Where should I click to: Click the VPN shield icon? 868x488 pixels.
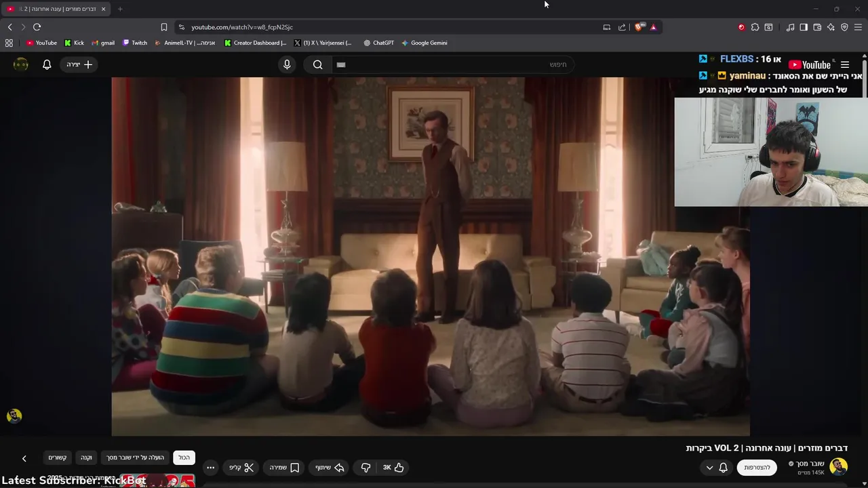click(844, 27)
